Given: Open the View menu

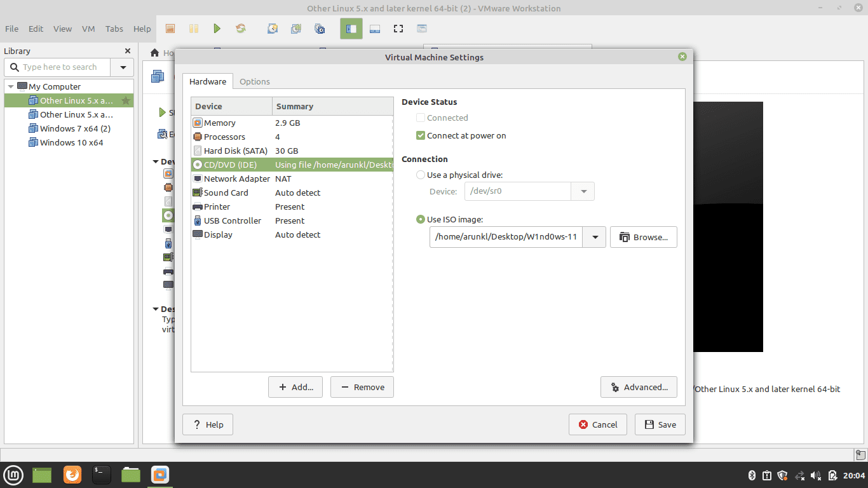Looking at the screenshot, I should 63,29.
